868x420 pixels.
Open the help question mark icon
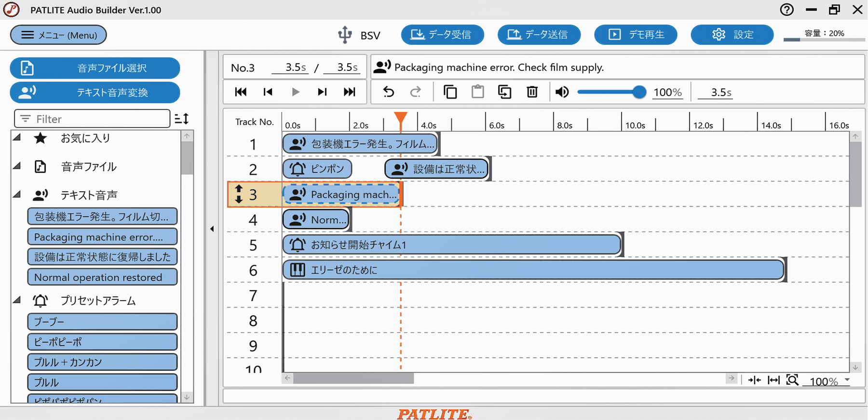[x=787, y=10]
